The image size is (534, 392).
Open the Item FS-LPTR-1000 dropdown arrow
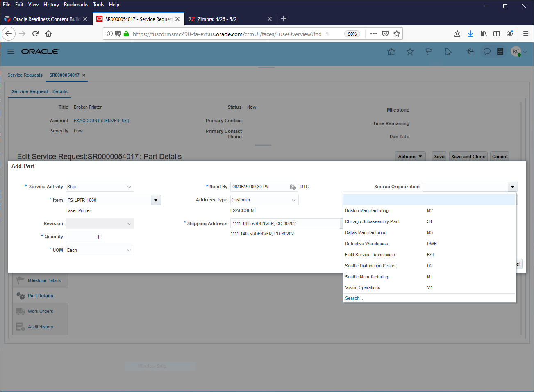(x=156, y=200)
